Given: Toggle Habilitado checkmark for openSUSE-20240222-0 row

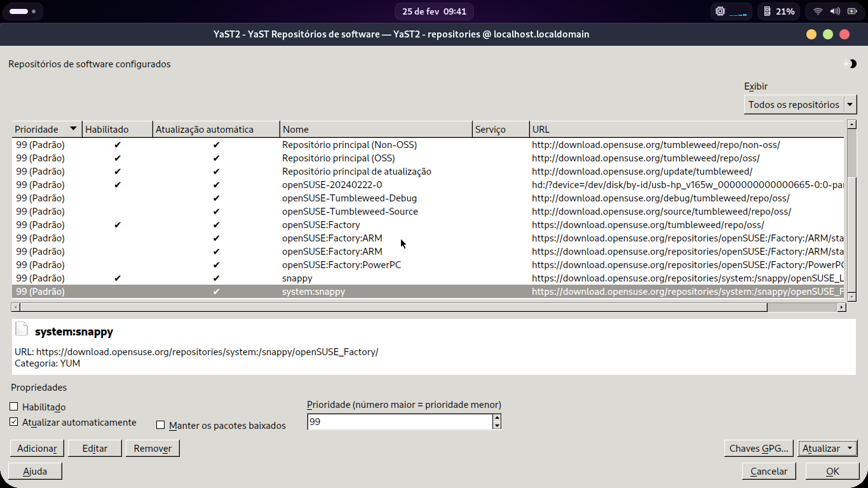Looking at the screenshot, I should (x=118, y=185).
